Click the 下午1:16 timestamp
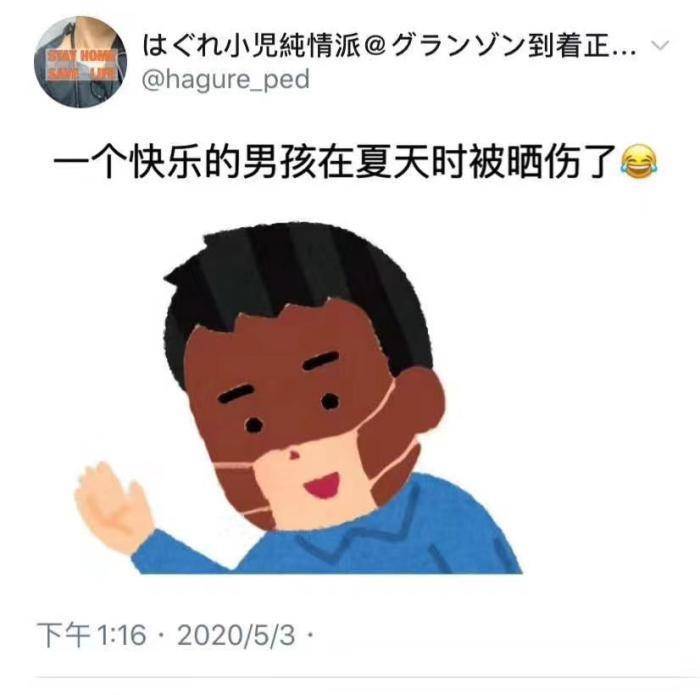 92,635
